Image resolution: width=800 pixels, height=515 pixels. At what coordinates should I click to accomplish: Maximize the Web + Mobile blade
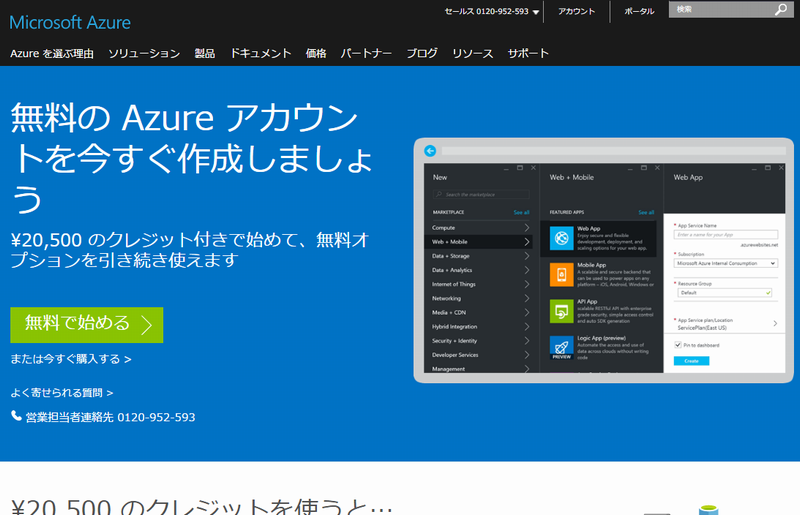click(x=644, y=168)
